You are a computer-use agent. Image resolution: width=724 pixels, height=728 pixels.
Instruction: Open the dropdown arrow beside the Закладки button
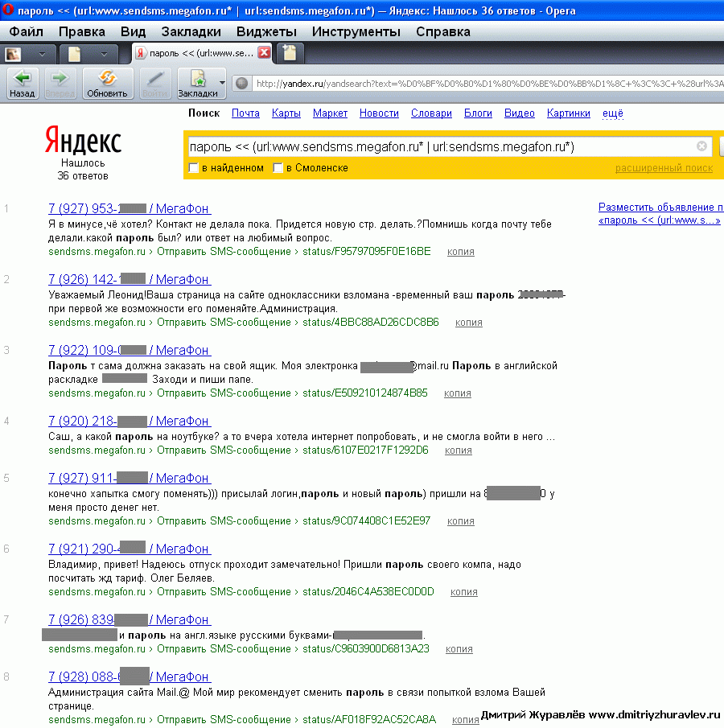[x=222, y=84]
